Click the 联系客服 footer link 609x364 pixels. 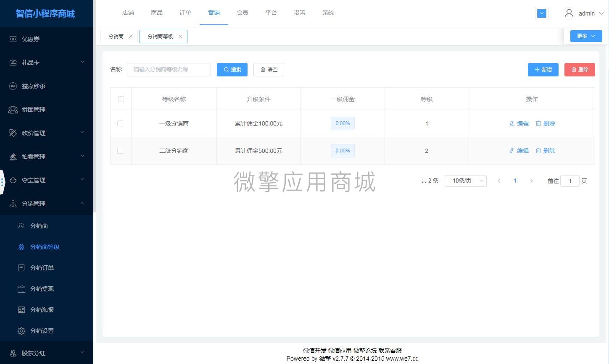tap(390, 351)
